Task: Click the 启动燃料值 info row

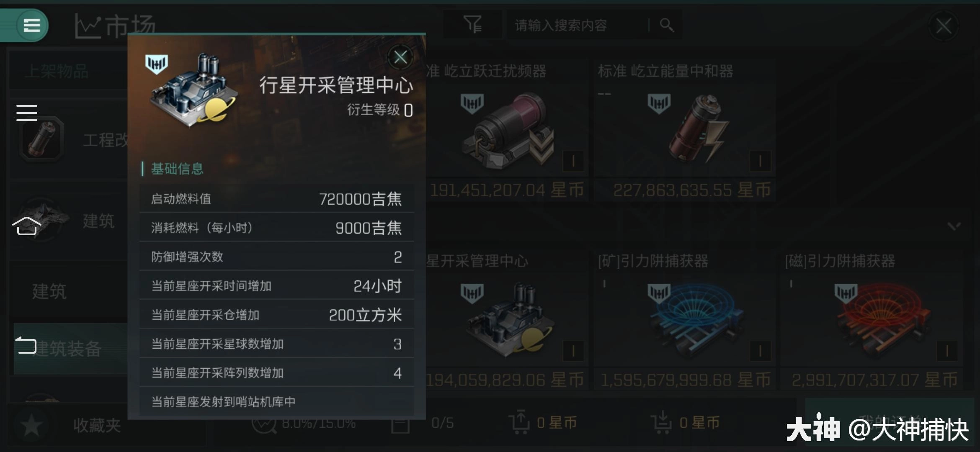Action: pyautogui.click(x=276, y=199)
